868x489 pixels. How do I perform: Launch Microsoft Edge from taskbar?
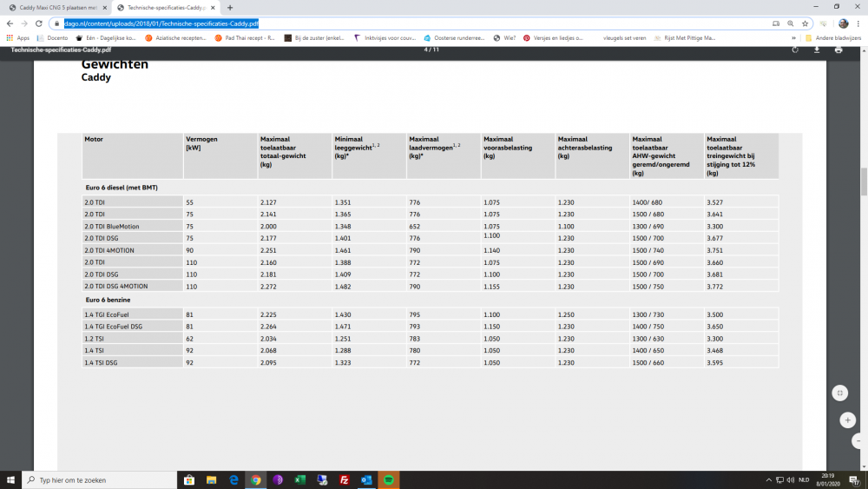233,479
